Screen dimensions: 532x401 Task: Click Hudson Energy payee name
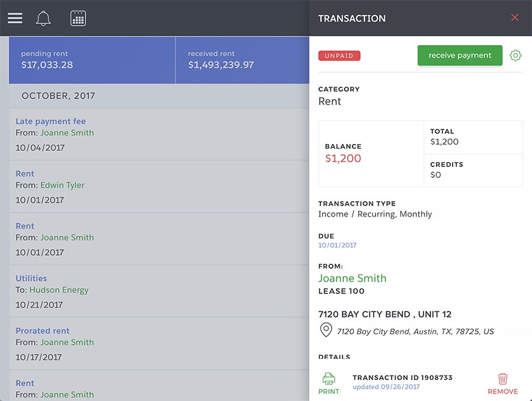coord(59,290)
